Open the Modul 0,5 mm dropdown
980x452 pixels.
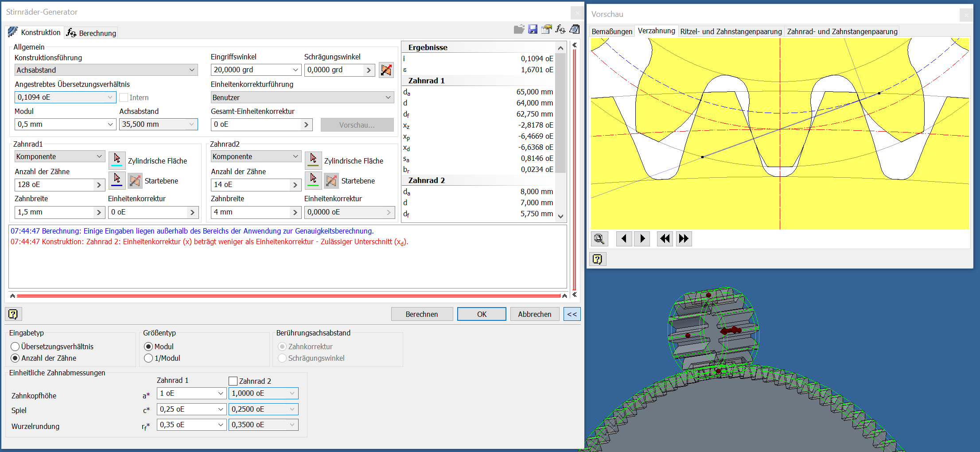pyautogui.click(x=65, y=125)
